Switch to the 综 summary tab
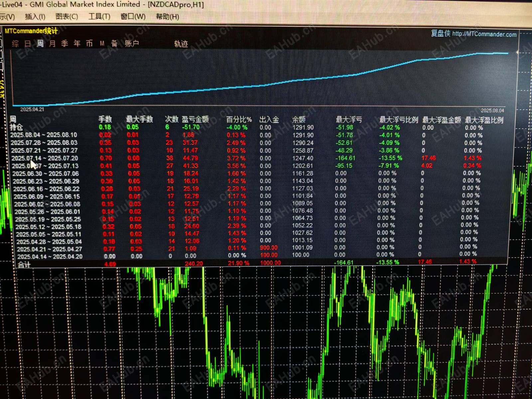The width and height of the screenshot is (532, 399). (15, 44)
